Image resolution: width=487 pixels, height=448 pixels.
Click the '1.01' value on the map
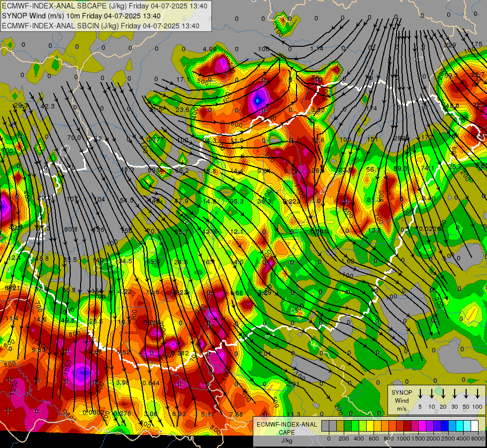[265, 353]
